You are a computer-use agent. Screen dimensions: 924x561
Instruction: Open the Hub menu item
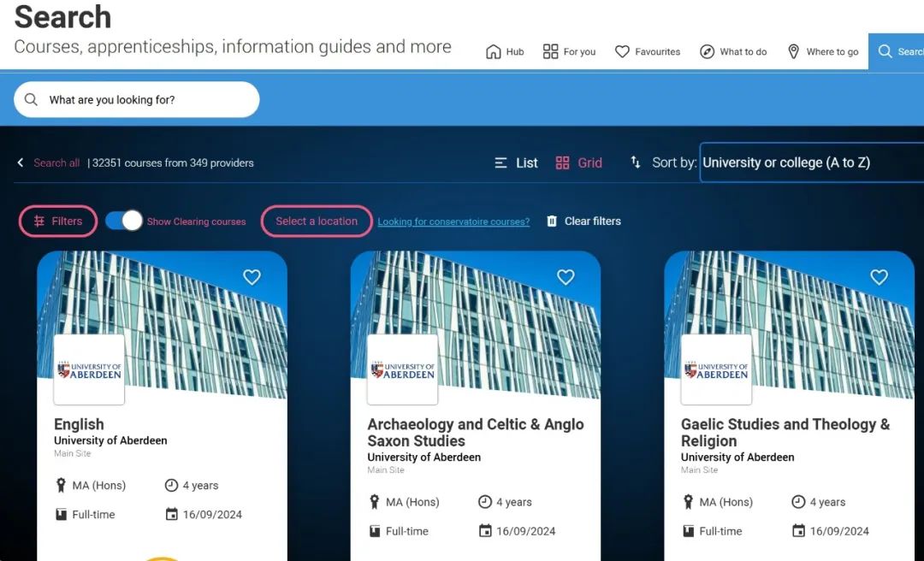pos(505,52)
